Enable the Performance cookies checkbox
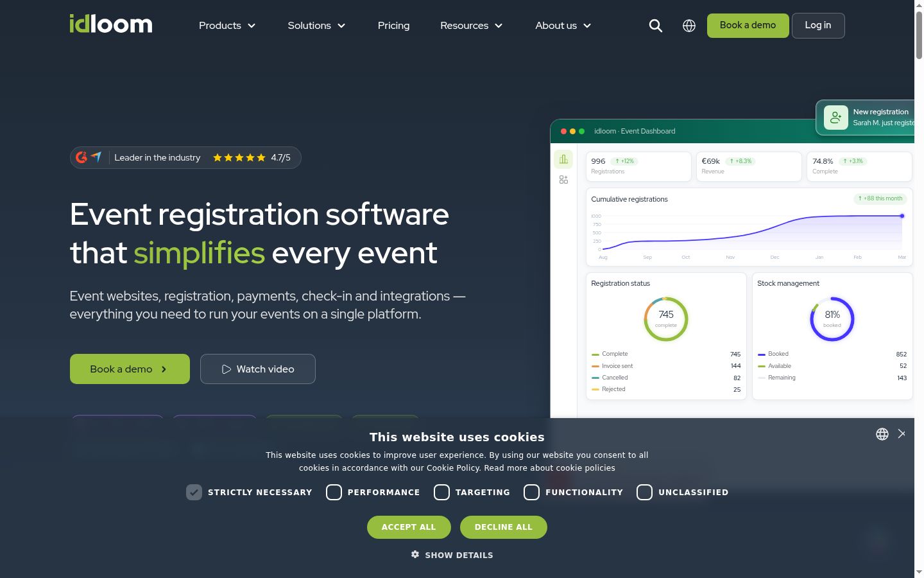 pyautogui.click(x=334, y=492)
